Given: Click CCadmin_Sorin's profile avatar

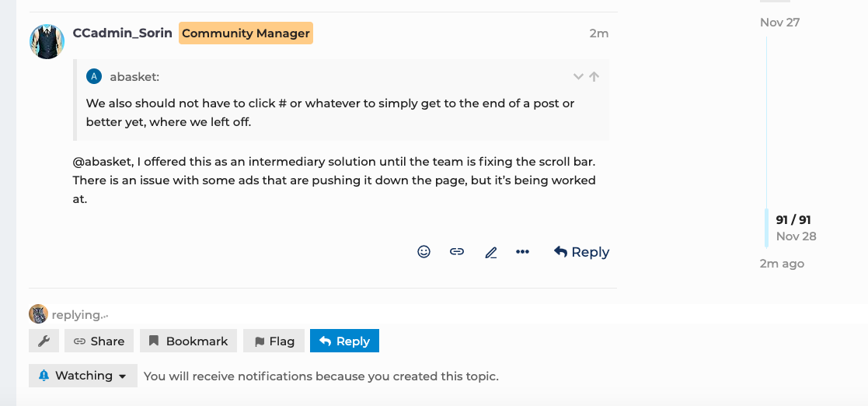Looking at the screenshot, I should [x=47, y=42].
